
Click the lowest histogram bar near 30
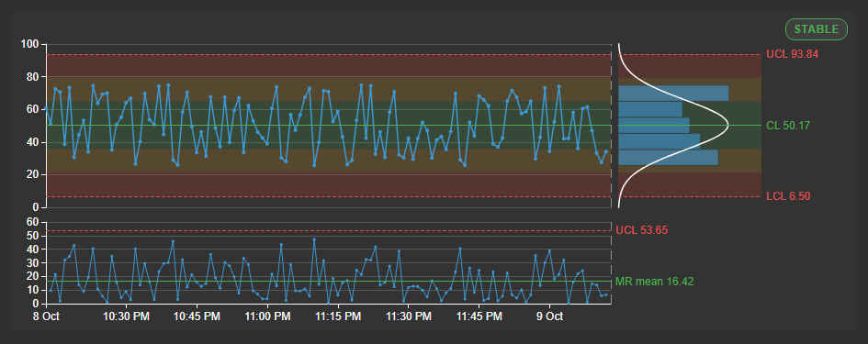(x=668, y=158)
